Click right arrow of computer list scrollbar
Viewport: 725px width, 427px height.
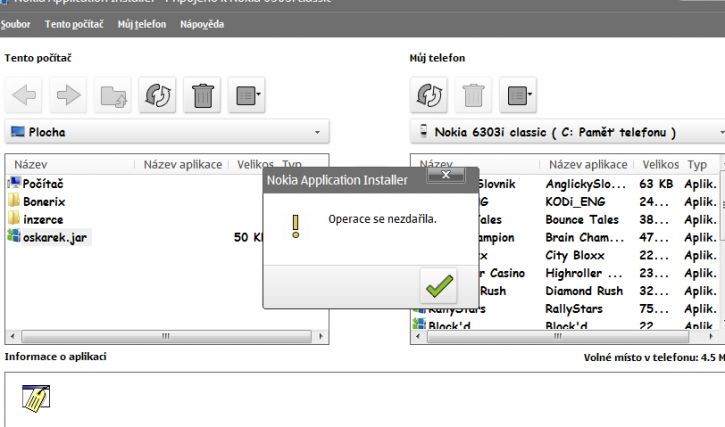pos(320,336)
